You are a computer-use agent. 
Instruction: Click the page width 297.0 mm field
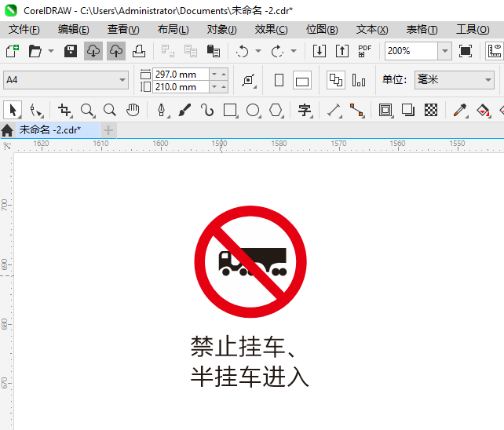[x=181, y=75]
